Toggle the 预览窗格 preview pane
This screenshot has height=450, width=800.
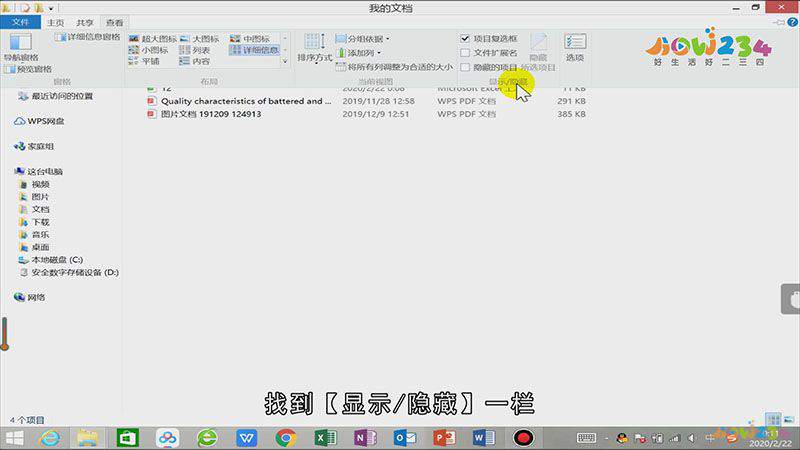tap(29, 69)
